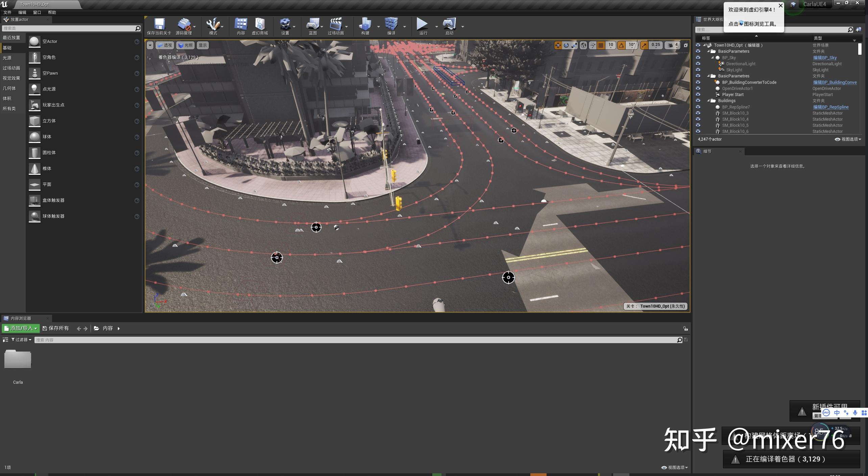This screenshot has width=868, height=476.
Task: Maximize or restore the viewport
Action: (685, 45)
